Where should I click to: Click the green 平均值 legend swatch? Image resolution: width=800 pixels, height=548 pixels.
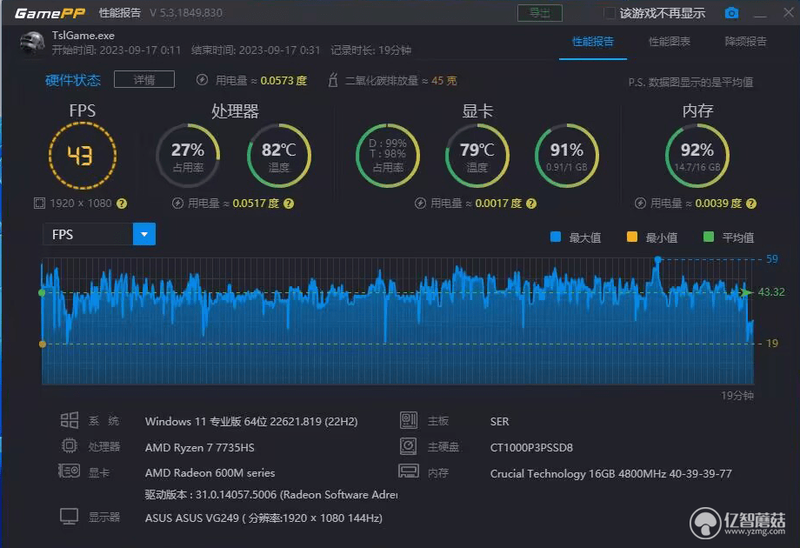pos(708,237)
